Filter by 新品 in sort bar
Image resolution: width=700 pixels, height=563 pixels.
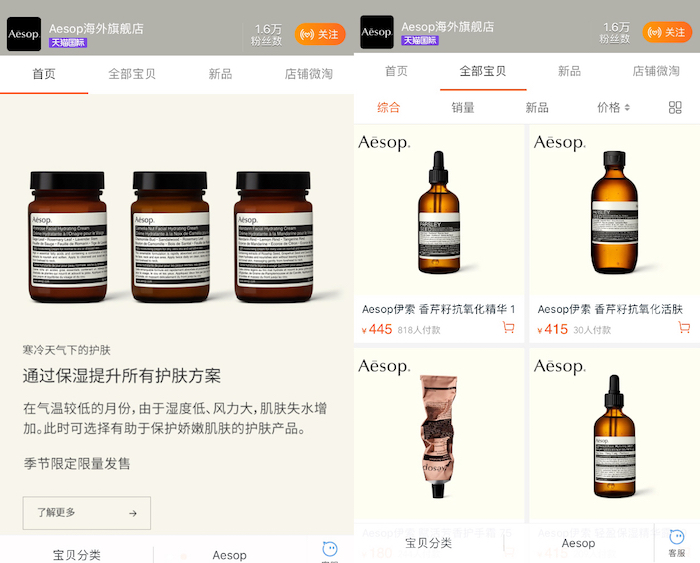pyautogui.click(x=537, y=107)
